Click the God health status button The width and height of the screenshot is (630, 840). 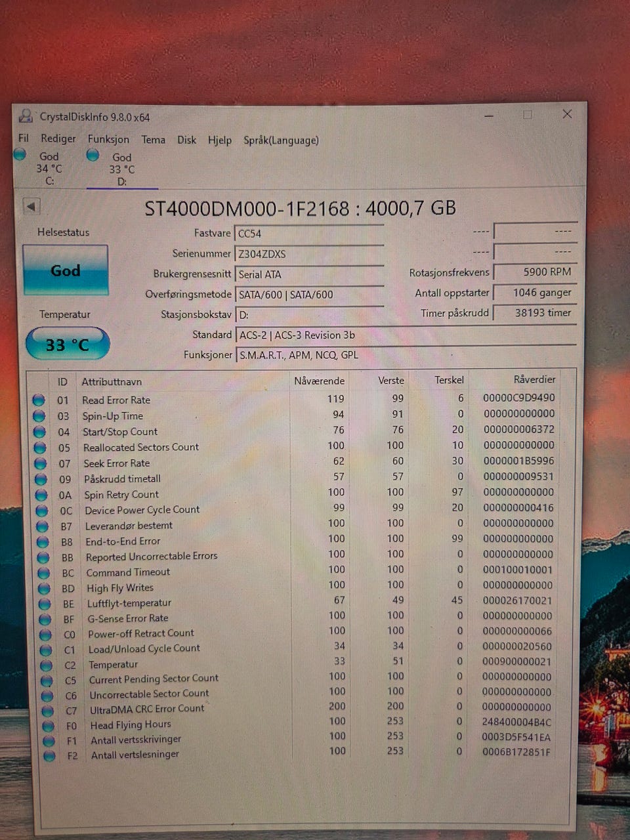pyautogui.click(x=66, y=270)
